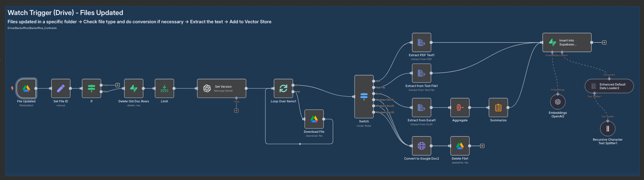The image size is (644, 180).
Task: Select the File Updated Google Drive trigger node
Action: 26,88
